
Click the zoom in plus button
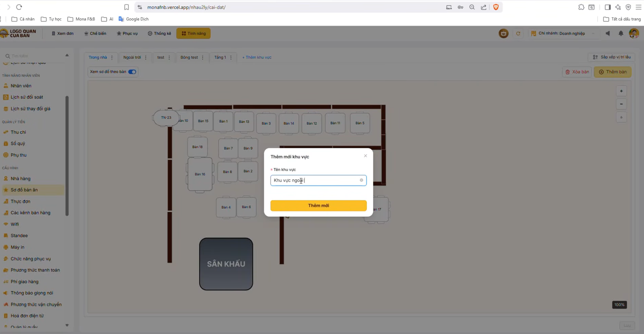(x=621, y=91)
